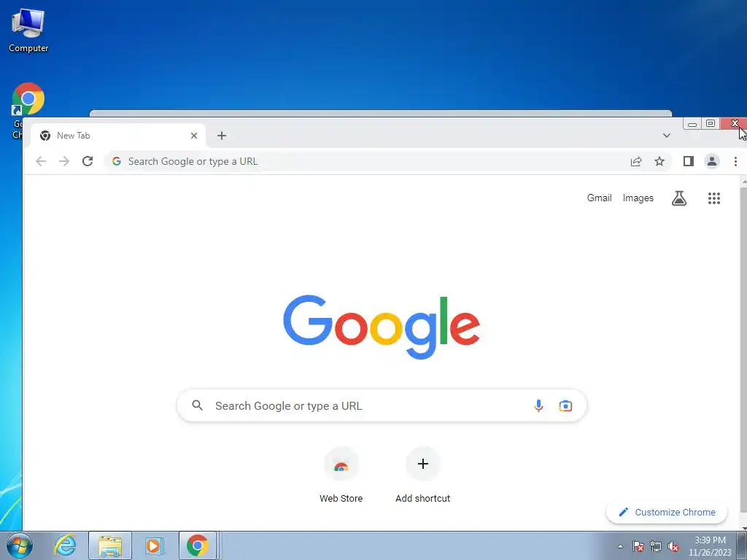Open the clock showing 3:39 PM
This screenshot has height=560, width=747.
[710, 546]
